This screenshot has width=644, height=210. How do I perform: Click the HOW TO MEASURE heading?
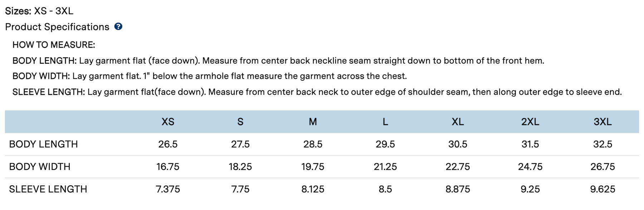coord(54,45)
